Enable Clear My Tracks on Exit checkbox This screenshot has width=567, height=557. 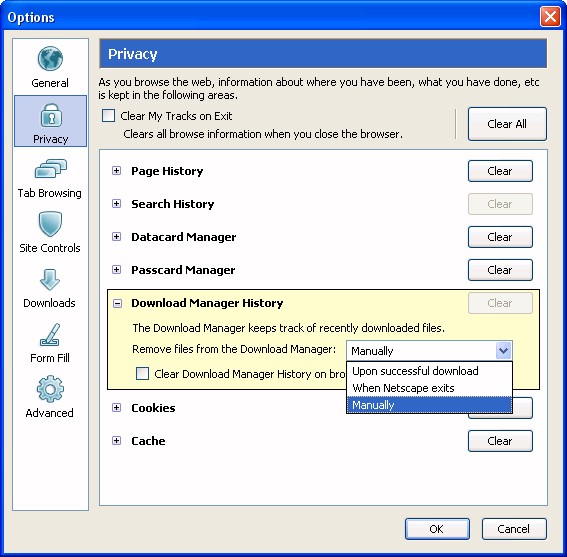(x=108, y=116)
